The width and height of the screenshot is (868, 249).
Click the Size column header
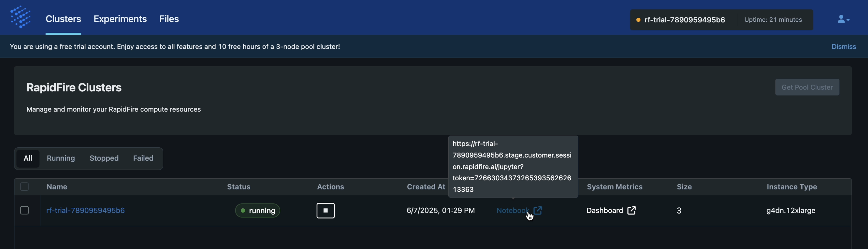point(684,187)
